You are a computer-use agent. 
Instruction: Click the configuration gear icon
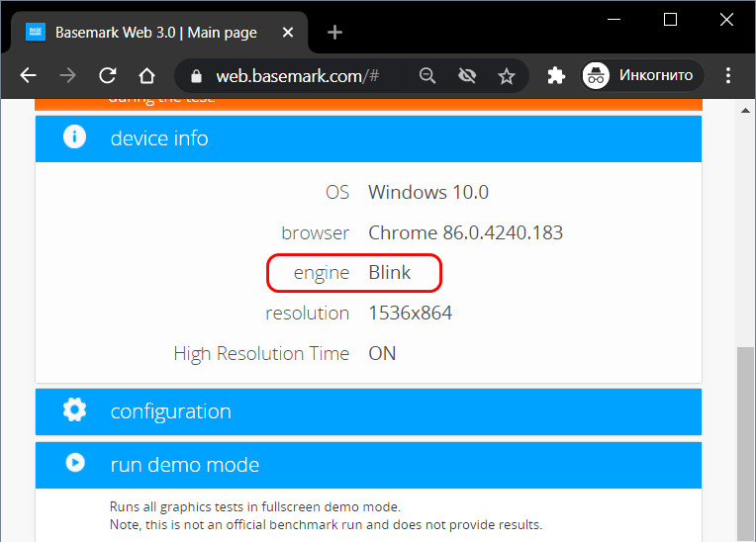tap(75, 410)
